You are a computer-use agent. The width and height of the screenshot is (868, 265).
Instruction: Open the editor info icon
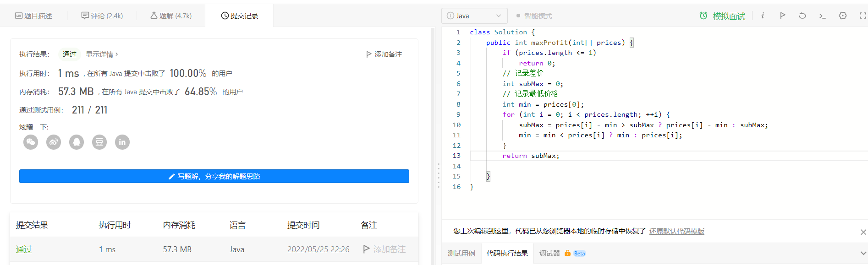coord(763,16)
